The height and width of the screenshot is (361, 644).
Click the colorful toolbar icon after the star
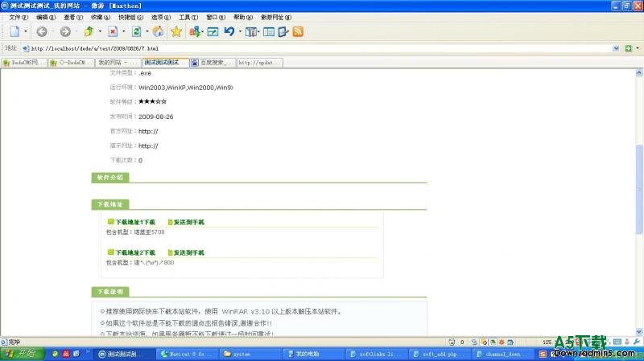pyautogui.click(x=195, y=31)
